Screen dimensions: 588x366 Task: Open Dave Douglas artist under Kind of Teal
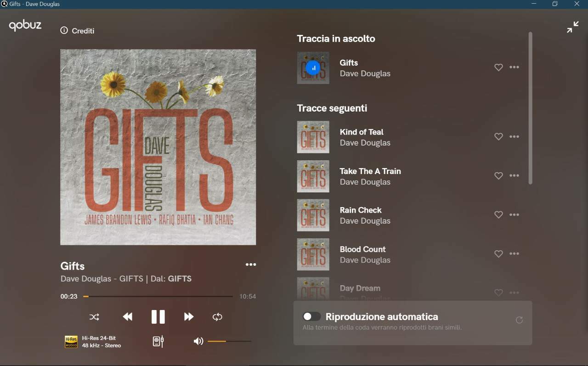(x=365, y=143)
